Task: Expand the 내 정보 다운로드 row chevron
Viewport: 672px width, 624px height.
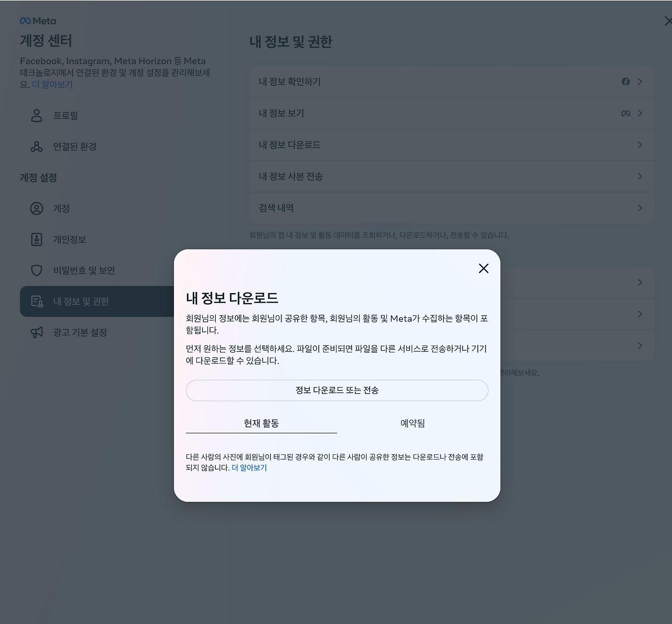Action: tap(639, 144)
